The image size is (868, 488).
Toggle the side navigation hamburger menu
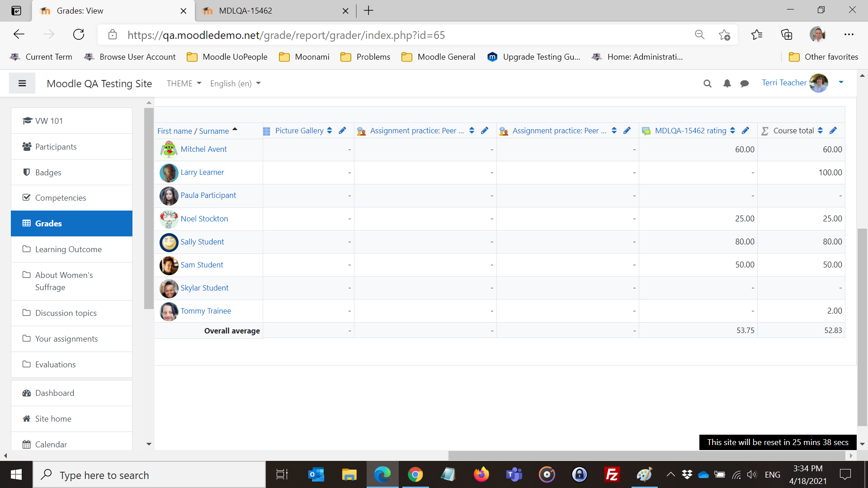pos(22,84)
